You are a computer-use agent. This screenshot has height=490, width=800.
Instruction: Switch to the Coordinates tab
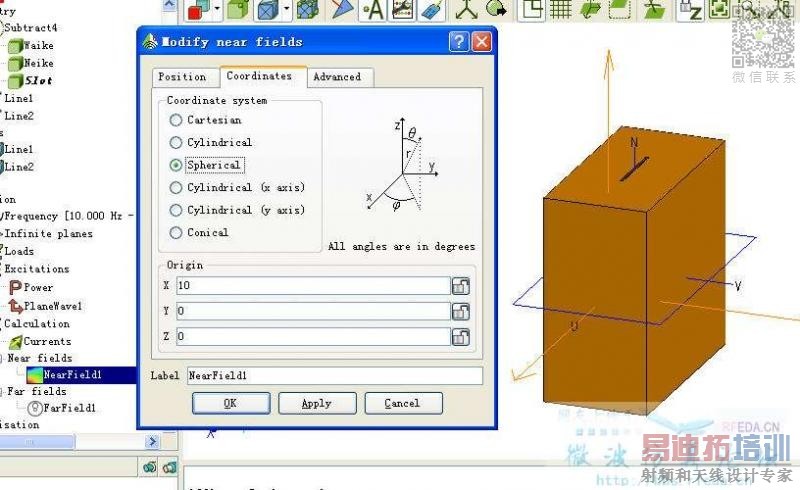point(259,76)
